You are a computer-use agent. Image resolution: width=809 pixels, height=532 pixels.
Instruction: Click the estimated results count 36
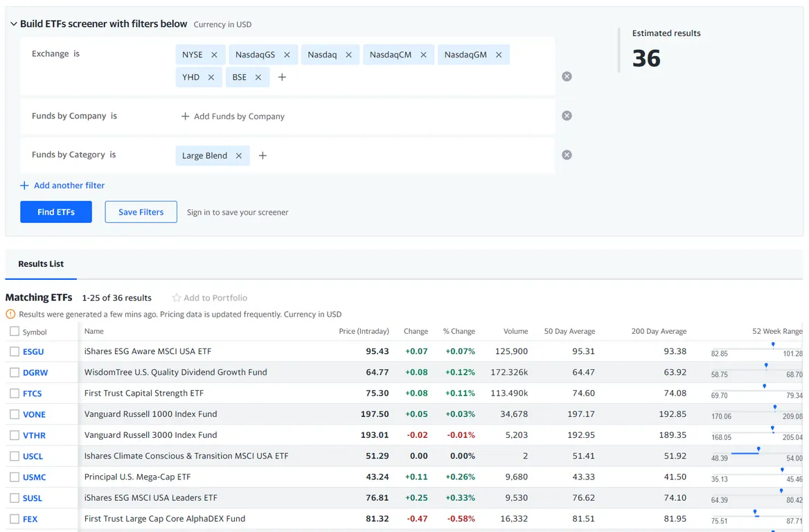[x=646, y=58]
